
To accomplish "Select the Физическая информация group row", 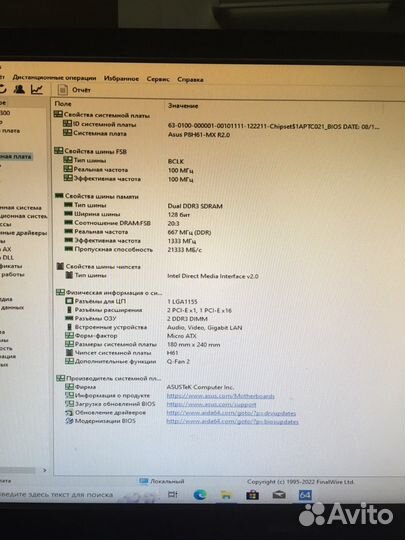I will (x=109, y=293).
